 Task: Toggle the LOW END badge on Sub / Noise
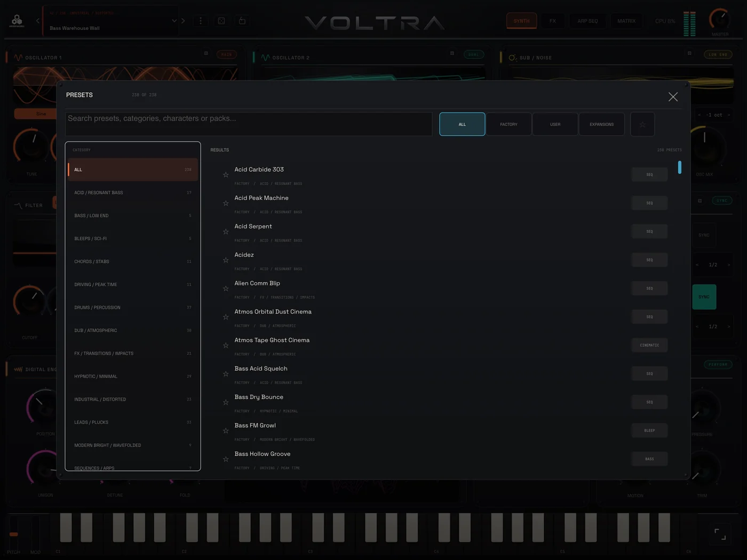tap(718, 54)
